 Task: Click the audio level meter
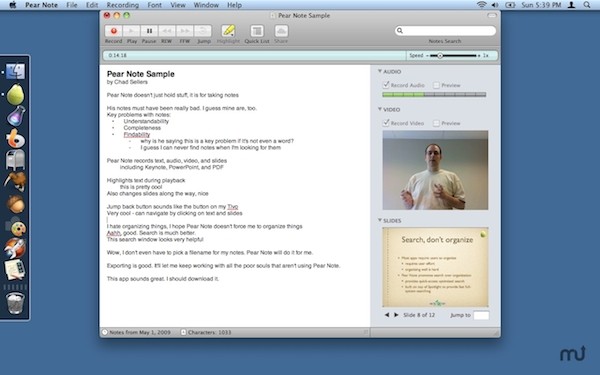pos(434,95)
